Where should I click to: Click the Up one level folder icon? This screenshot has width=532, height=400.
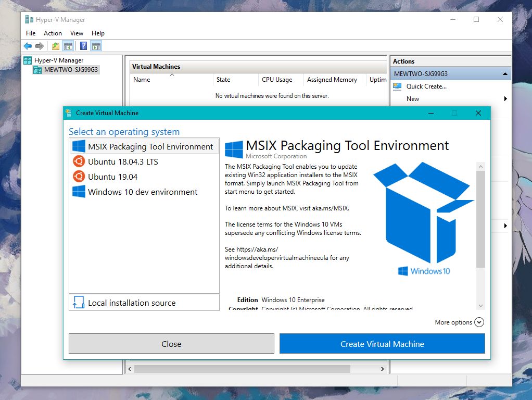[x=56, y=46]
